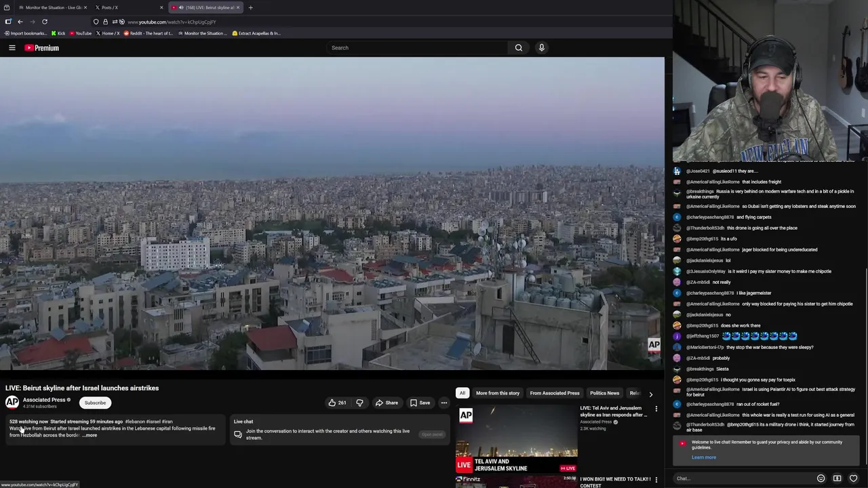Click the I WON BIG video title

click(x=614, y=482)
